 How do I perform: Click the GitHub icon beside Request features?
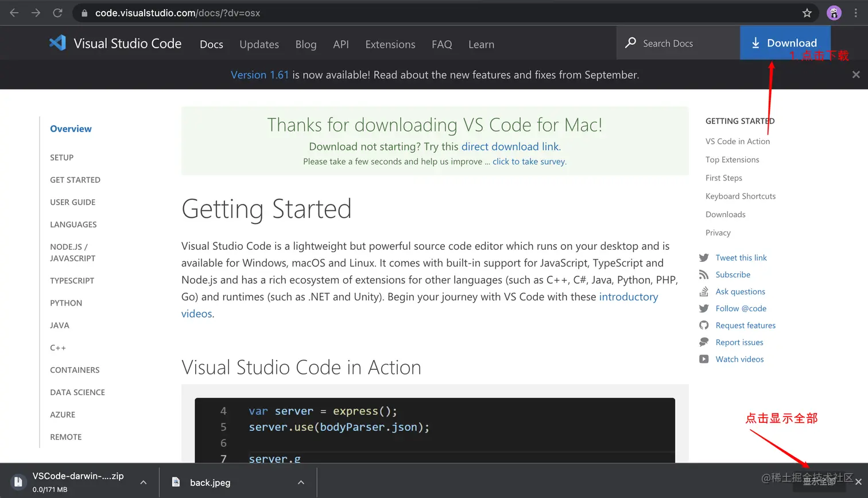pos(704,326)
